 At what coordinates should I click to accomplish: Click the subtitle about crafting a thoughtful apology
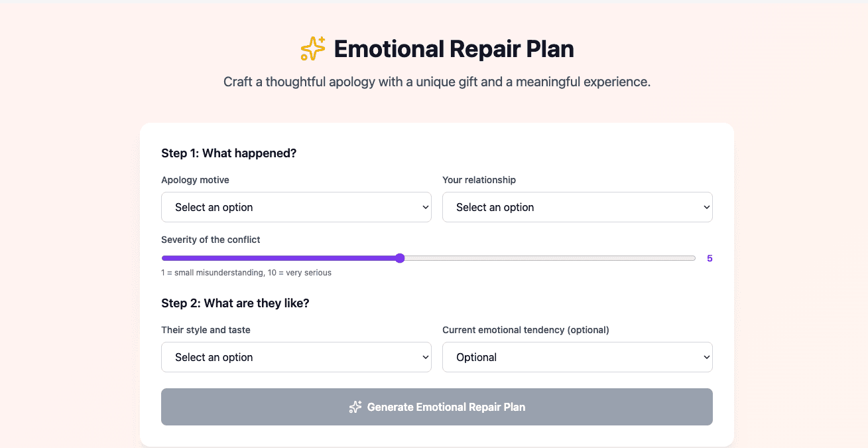click(x=436, y=82)
